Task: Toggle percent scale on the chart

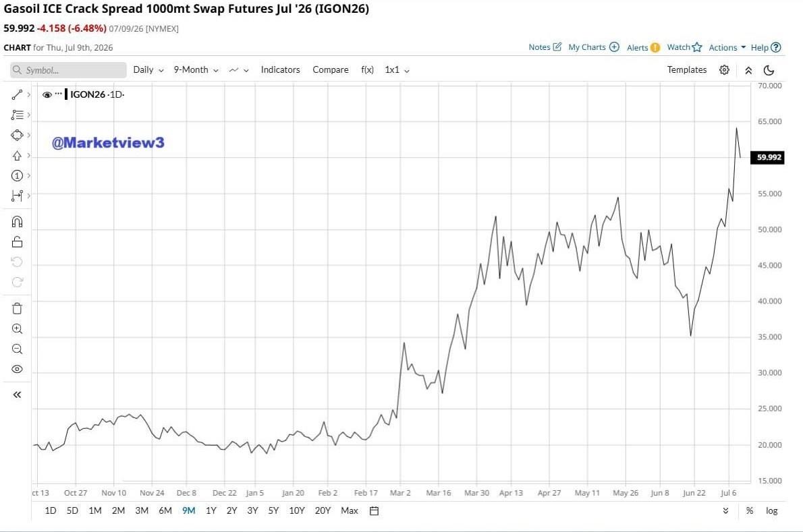Action: tap(750, 510)
